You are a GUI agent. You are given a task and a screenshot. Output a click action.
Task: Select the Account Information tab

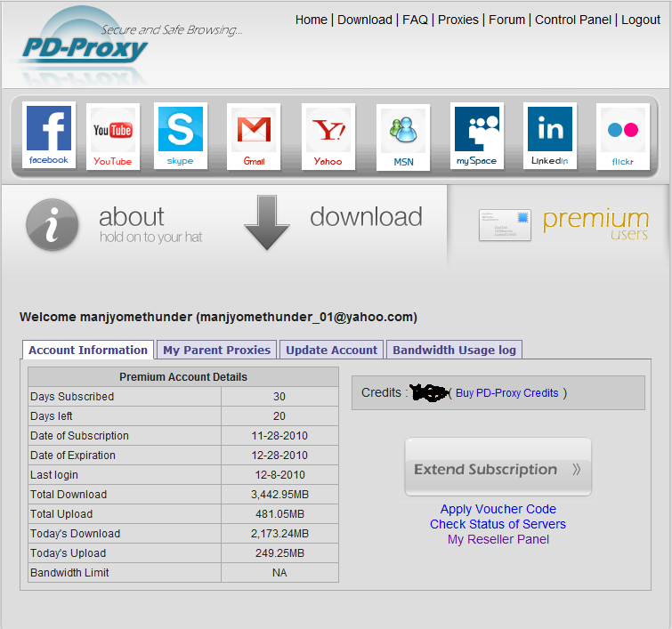tap(88, 350)
